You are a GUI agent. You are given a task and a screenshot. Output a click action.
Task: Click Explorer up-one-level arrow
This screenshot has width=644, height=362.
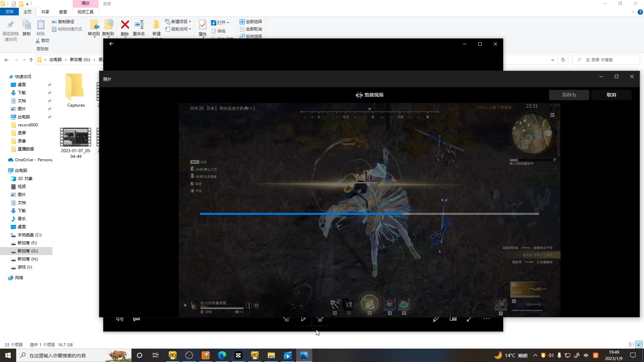point(31,60)
